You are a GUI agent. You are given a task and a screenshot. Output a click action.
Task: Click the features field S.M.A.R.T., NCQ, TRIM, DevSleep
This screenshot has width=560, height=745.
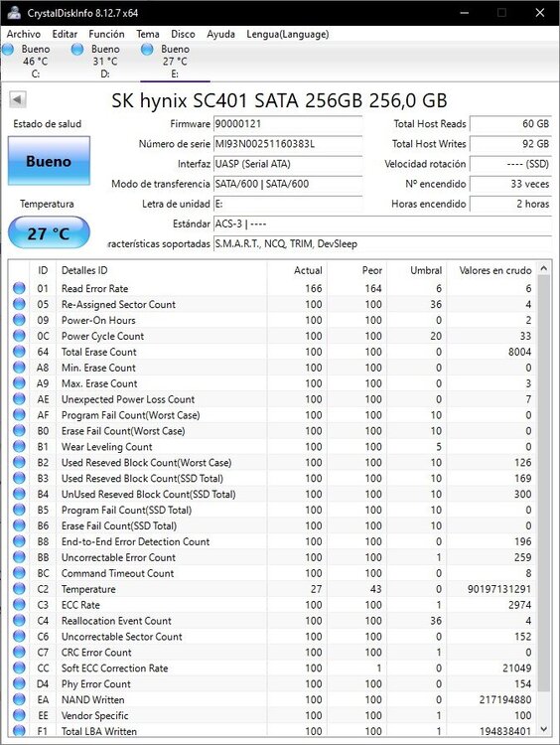(382, 243)
